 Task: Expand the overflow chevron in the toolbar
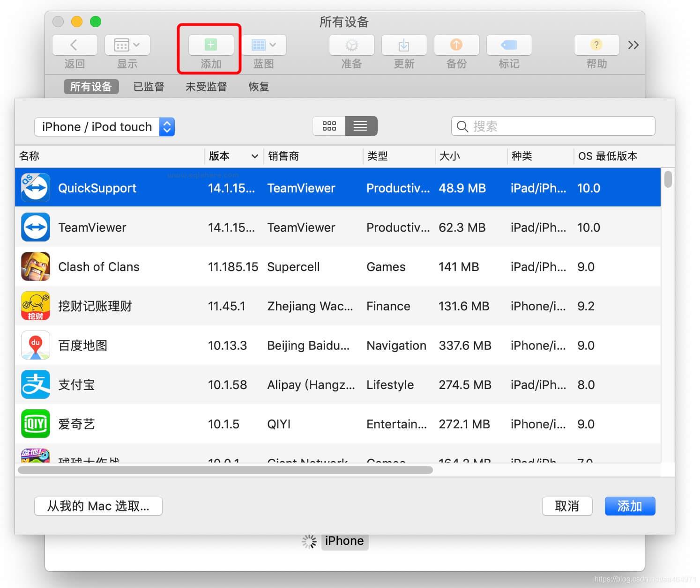point(633,45)
